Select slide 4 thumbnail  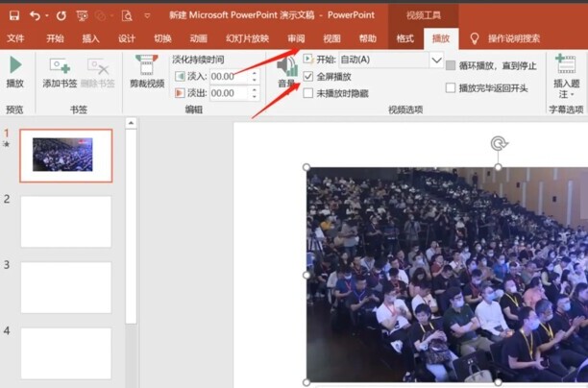66,353
